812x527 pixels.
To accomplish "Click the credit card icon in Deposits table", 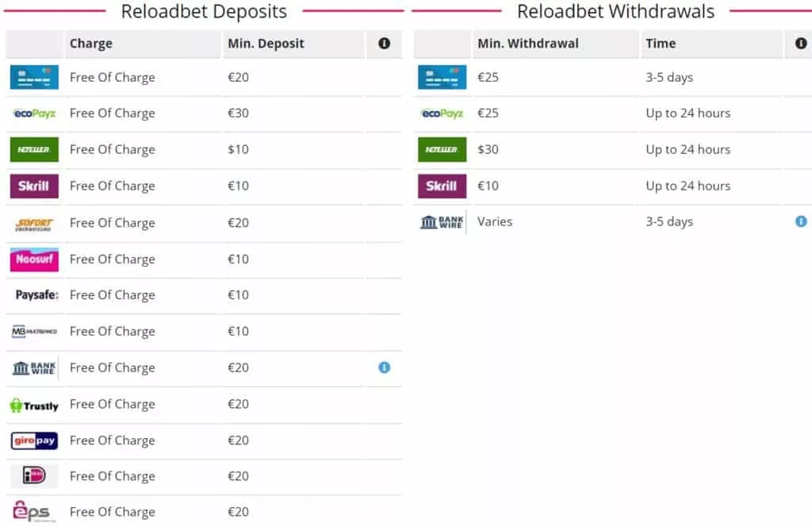I will (35, 78).
